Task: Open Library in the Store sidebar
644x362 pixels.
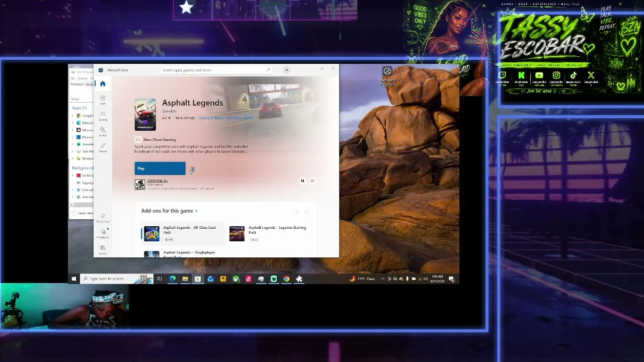Action: point(103,249)
